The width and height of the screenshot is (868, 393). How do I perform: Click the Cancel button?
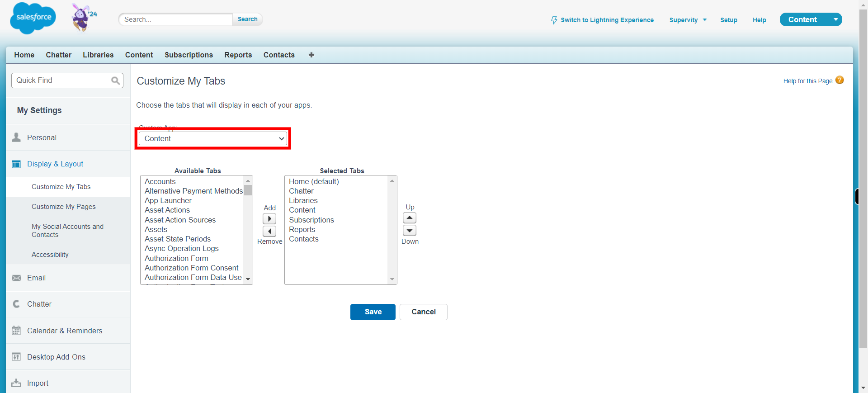(x=424, y=312)
